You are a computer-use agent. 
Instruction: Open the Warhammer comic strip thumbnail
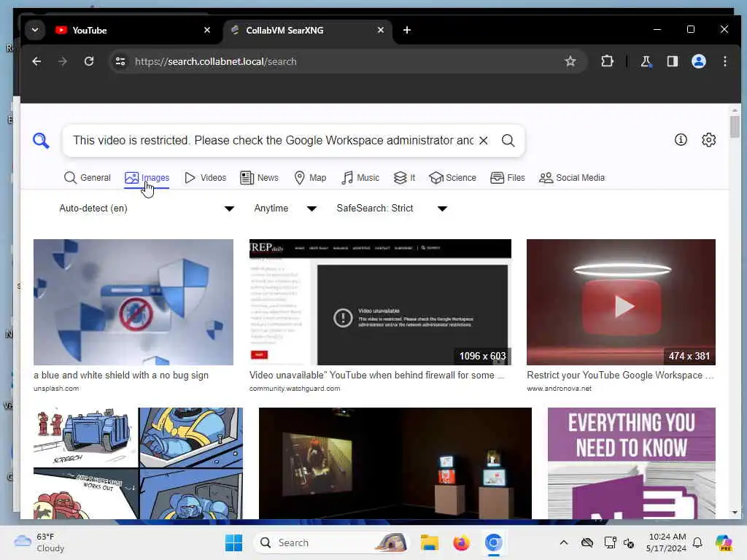click(138, 463)
